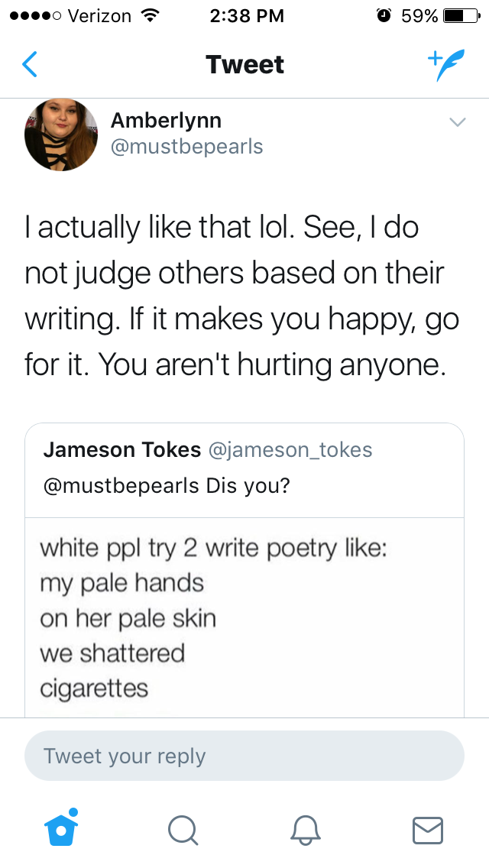Open the @mustbepearls handle
This screenshot has height=868, width=489.
tap(186, 147)
